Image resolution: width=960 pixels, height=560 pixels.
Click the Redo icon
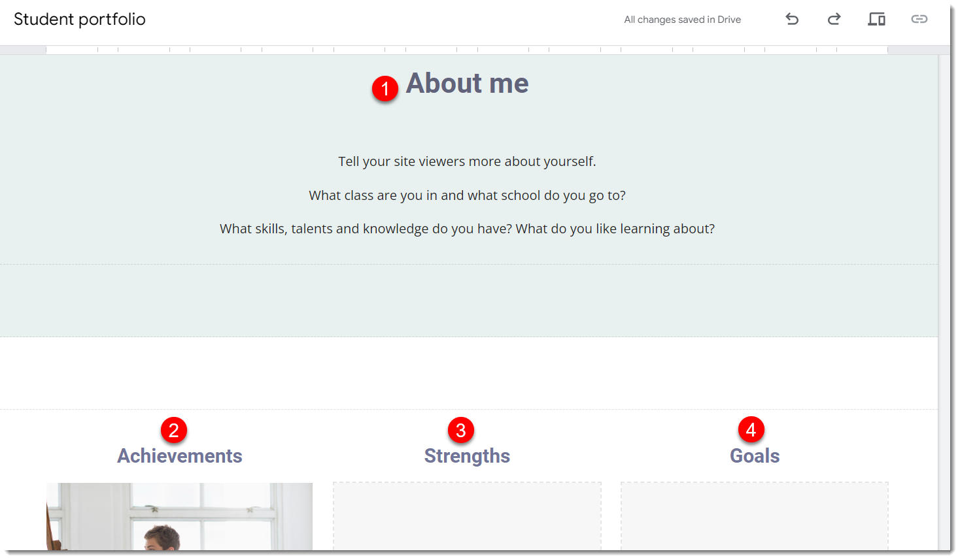pos(834,20)
